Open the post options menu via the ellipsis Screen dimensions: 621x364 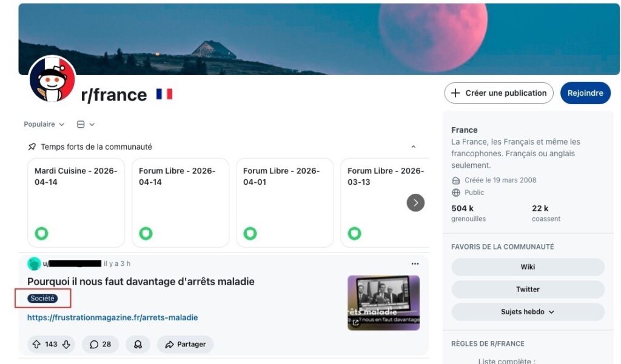[x=415, y=263]
